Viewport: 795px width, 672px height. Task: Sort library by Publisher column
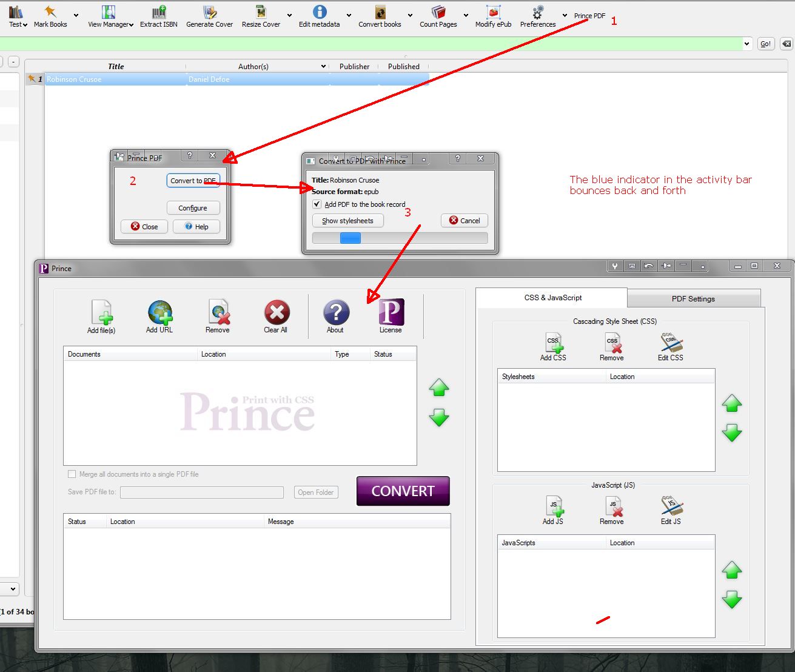[354, 67]
